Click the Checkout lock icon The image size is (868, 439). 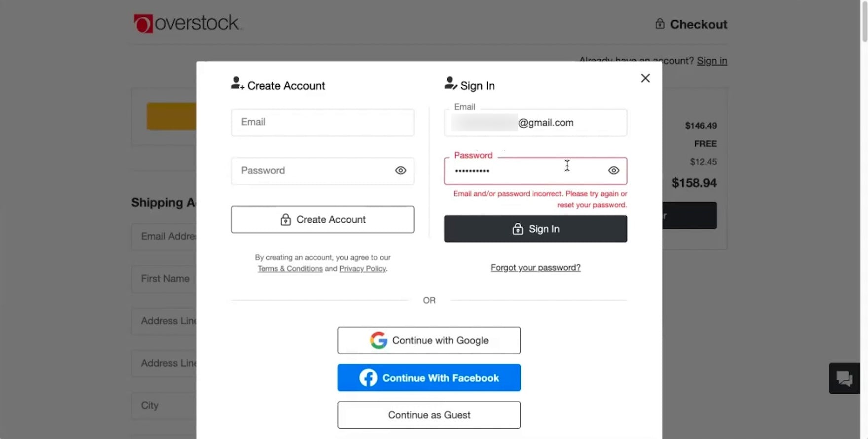click(659, 24)
